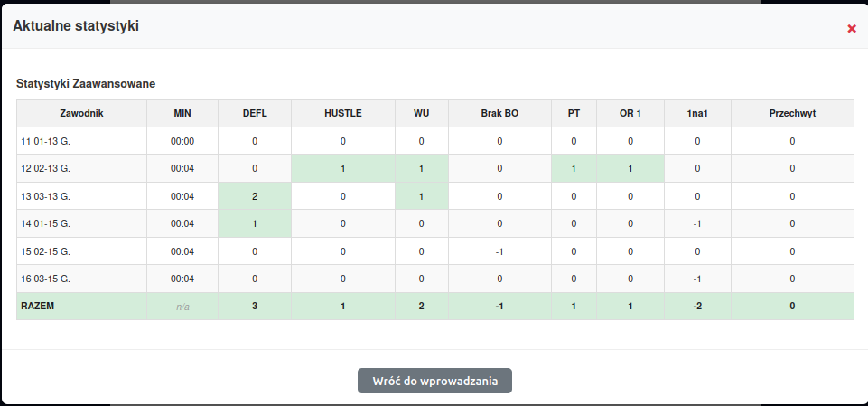The width and height of the screenshot is (868, 406).
Task: Select the Zawodnik column header
Action: [x=82, y=114]
